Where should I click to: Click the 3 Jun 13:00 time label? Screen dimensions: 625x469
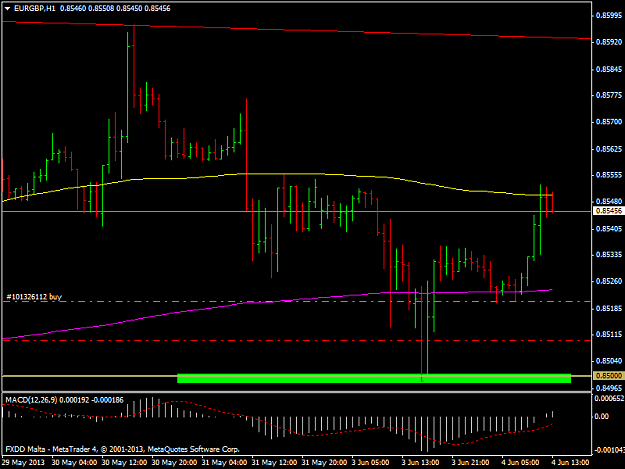(x=420, y=463)
